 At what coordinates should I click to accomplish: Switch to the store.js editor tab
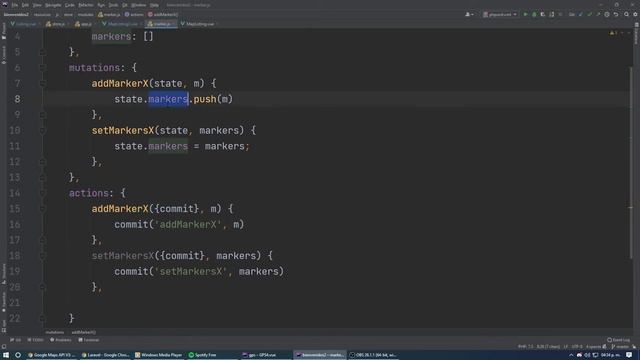point(56,24)
